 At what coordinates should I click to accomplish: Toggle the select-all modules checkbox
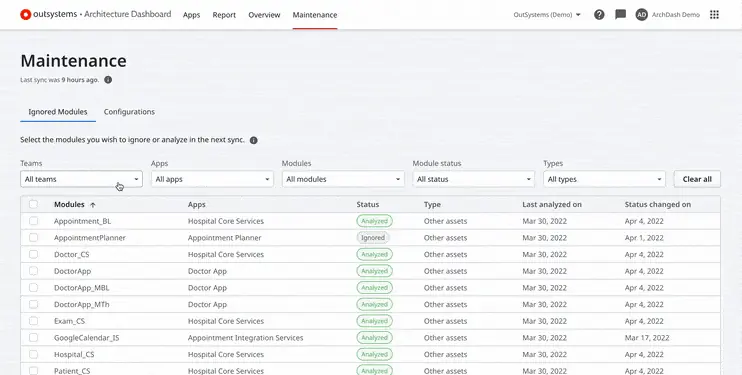pos(33,204)
